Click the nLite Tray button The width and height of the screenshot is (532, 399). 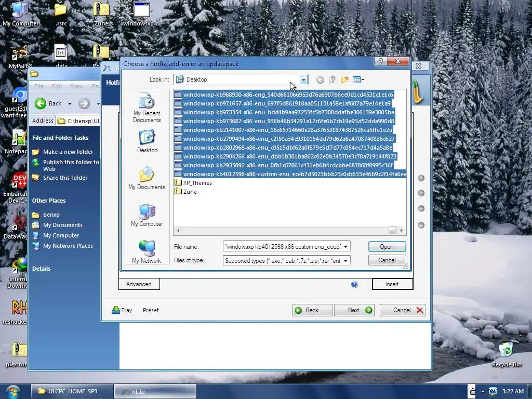tap(122, 310)
